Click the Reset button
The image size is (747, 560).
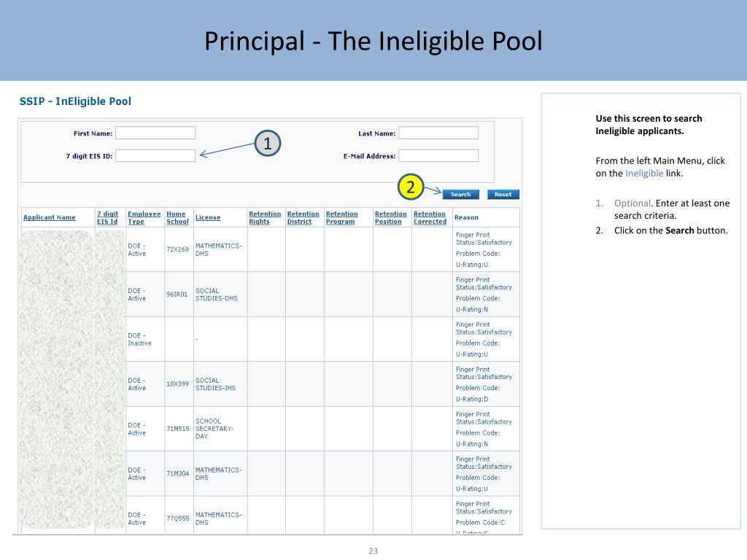(x=503, y=194)
